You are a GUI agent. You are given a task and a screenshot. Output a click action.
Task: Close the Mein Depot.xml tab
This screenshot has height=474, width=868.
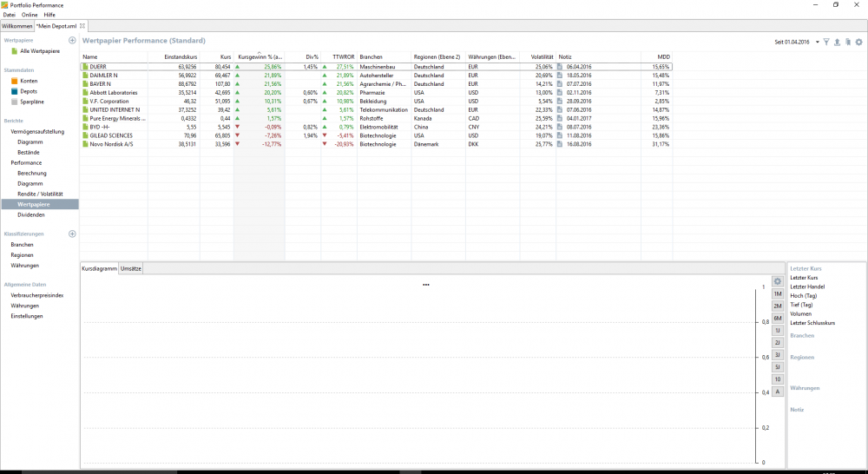[82, 26]
